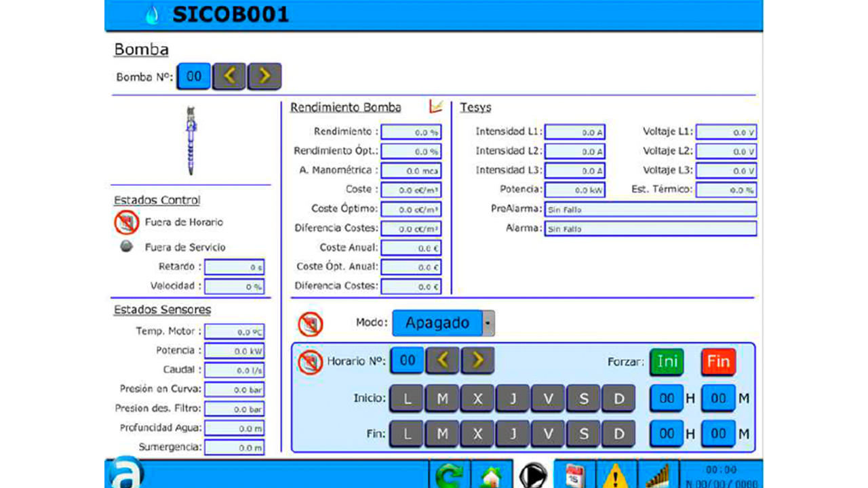
Task: Click the play button in bottom bar
Action: point(533,475)
